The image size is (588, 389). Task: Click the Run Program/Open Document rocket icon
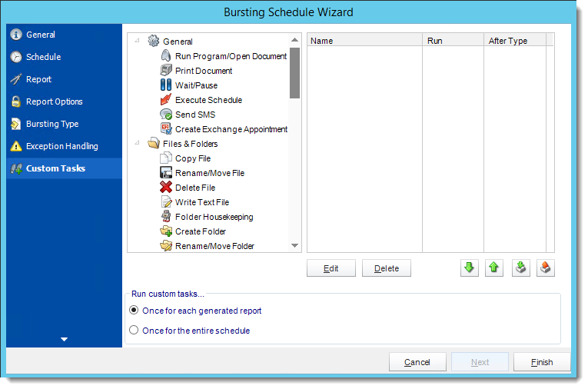click(x=166, y=56)
